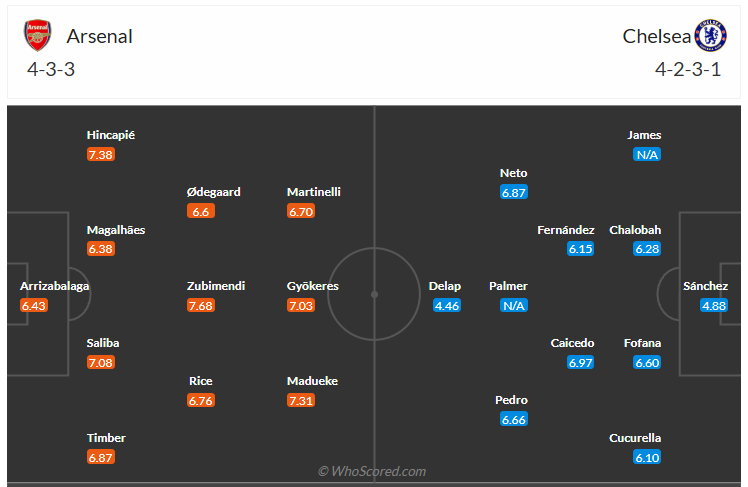Image resolution: width=748 pixels, height=487 pixels.
Task: Select Neto's 6.87 rating badge
Action: [514, 192]
